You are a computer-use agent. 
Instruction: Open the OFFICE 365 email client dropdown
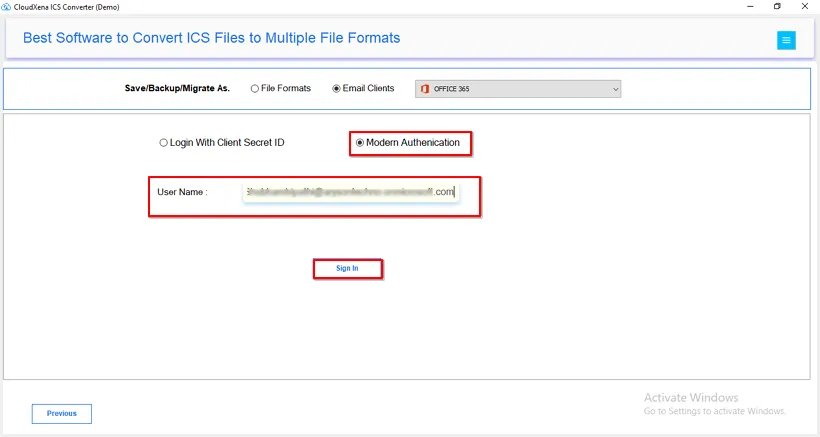518,89
